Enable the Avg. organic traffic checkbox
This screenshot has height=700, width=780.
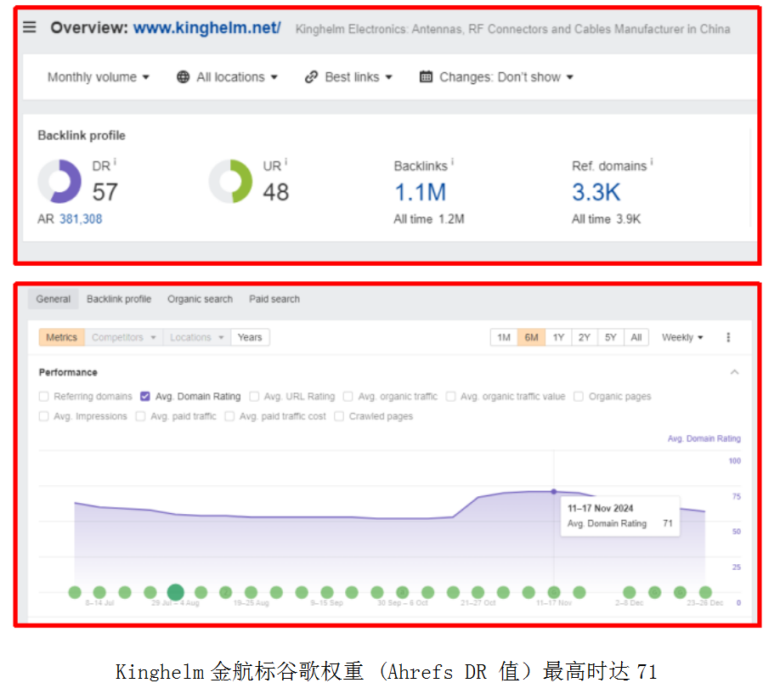pyautogui.click(x=348, y=397)
